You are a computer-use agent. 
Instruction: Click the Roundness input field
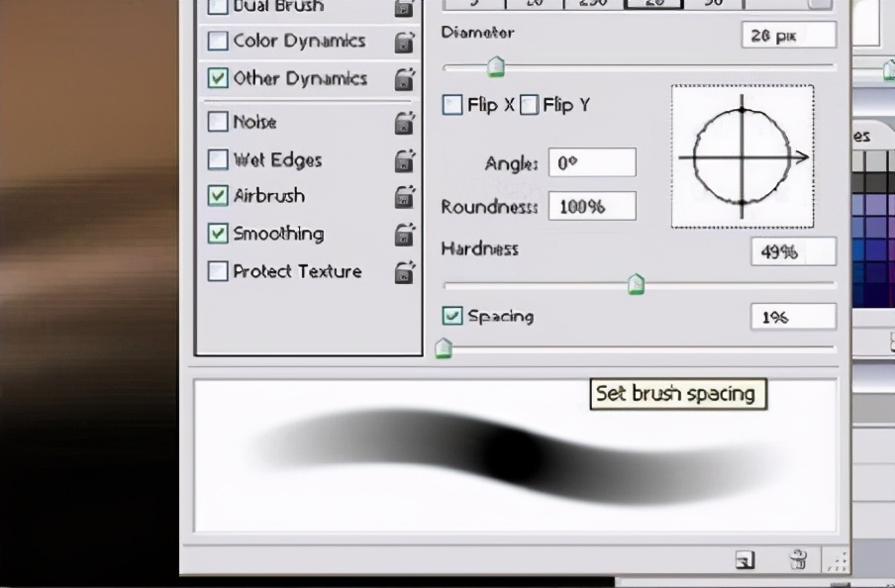point(592,206)
